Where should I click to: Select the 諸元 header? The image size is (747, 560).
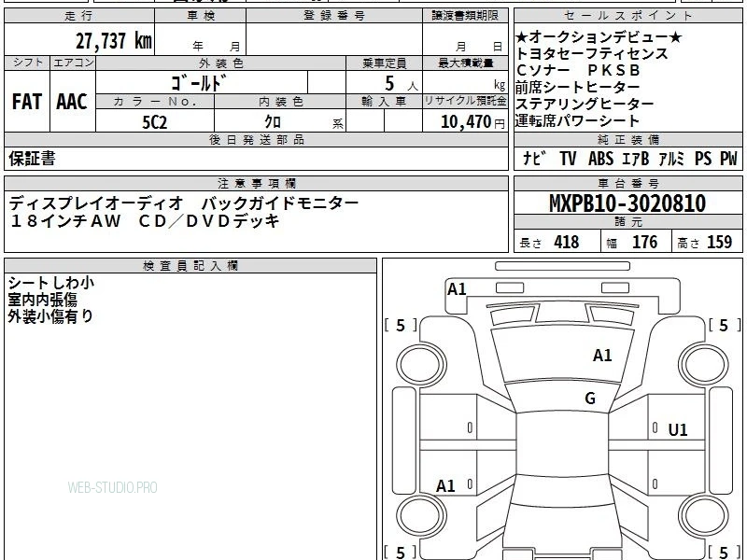(x=627, y=222)
